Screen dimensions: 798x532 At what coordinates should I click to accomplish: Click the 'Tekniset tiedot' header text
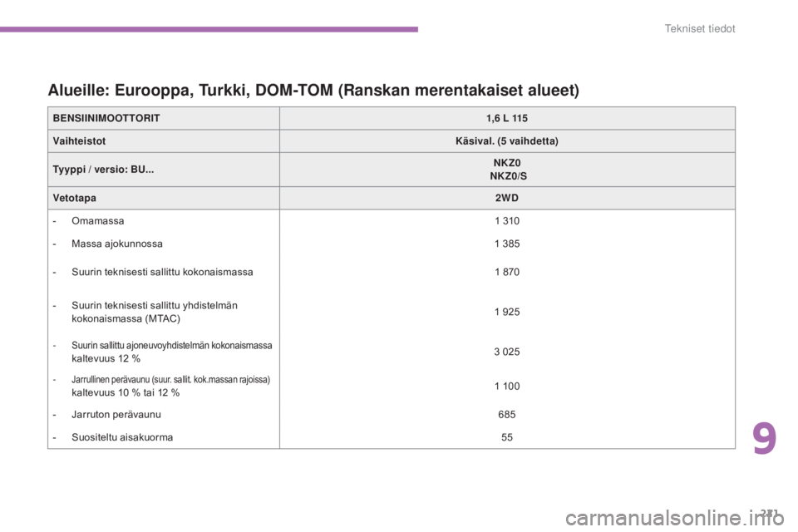(700, 29)
